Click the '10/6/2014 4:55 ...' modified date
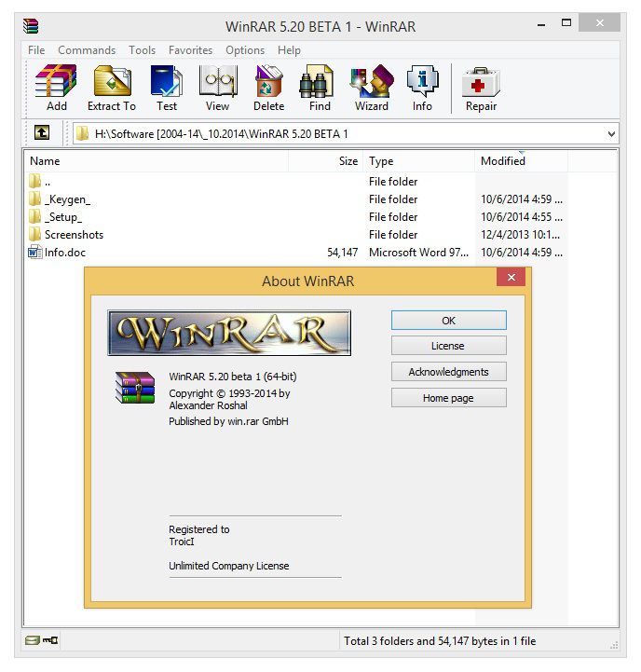 click(522, 217)
